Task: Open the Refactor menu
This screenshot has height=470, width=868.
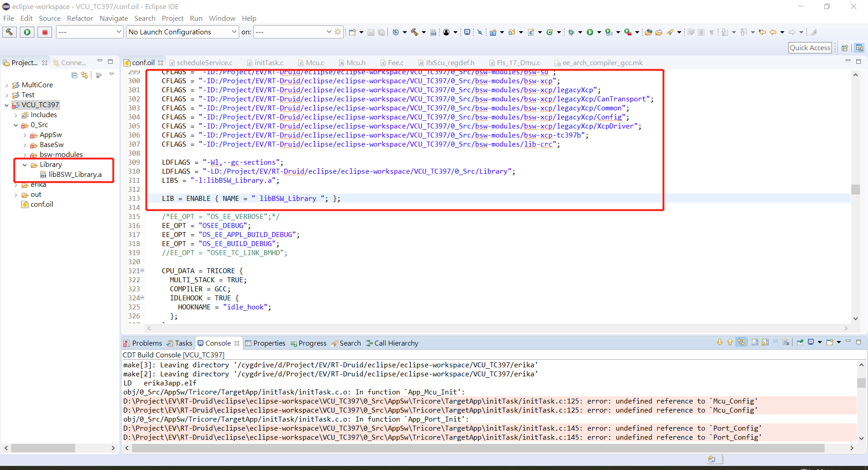Action: point(80,18)
